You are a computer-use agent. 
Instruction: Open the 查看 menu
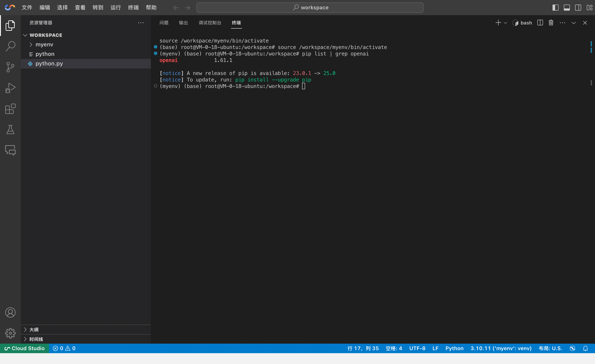pyautogui.click(x=80, y=8)
